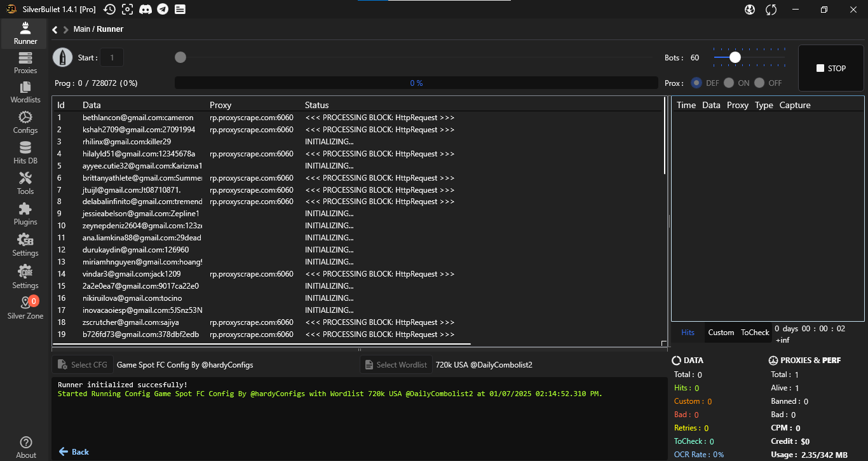Select the DEF proxy mode radio
This screenshot has width=868, height=461.
(696, 83)
